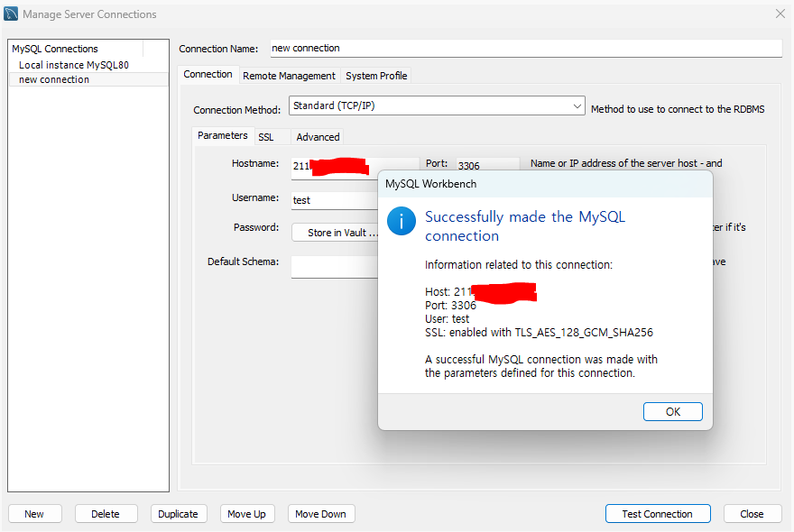Click the New connection button
794x532 pixels.
pos(34,514)
